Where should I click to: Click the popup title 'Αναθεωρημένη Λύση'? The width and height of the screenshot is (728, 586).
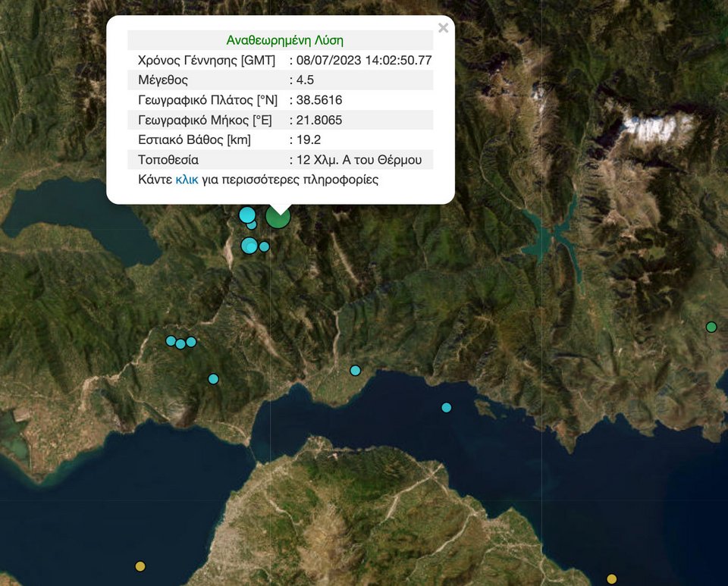pos(284,40)
